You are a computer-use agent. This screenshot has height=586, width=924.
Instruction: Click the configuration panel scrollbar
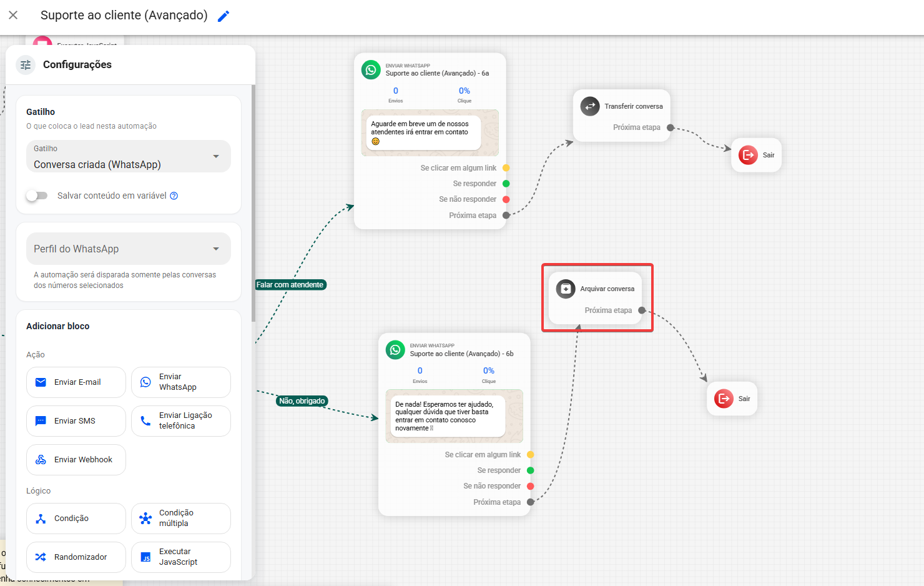(x=253, y=203)
